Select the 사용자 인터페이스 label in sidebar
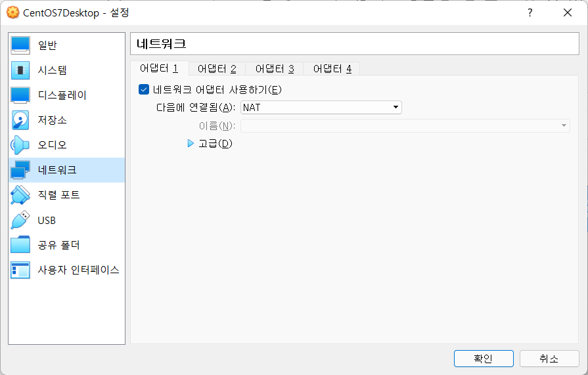 pyautogui.click(x=78, y=270)
